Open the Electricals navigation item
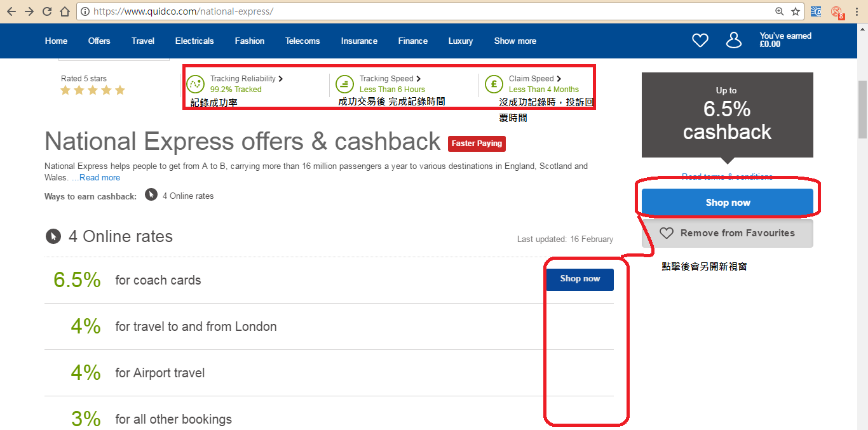Image resolution: width=868 pixels, height=430 pixels. [194, 41]
